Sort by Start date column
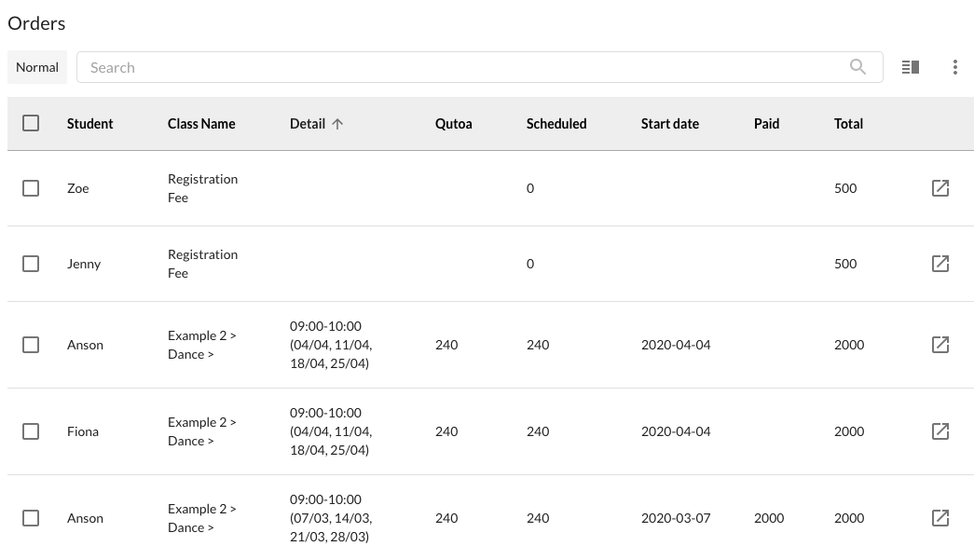 tap(669, 124)
